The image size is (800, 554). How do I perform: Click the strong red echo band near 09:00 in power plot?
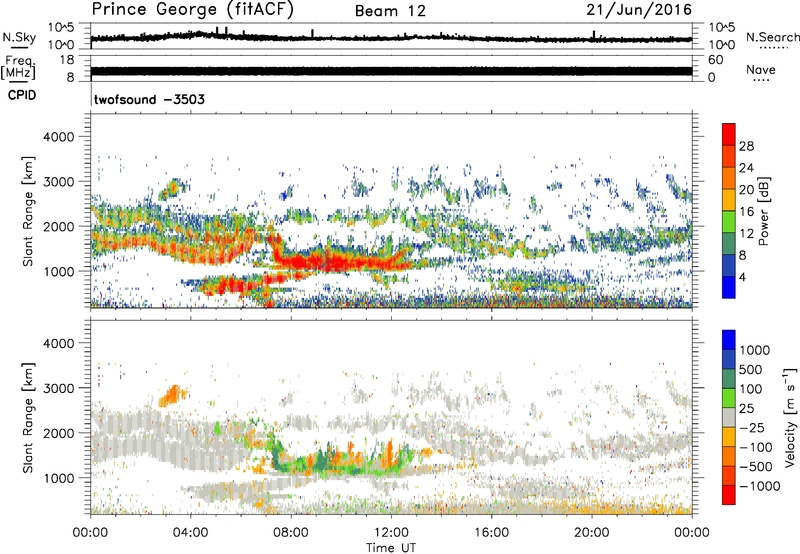[x=339, y=262]
